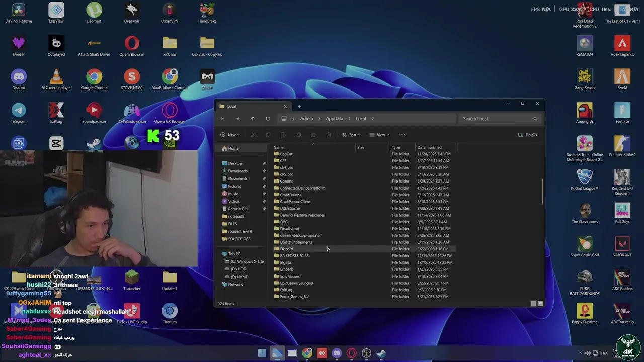Viewport: 644px width, 362px height.
Task: Sort by the Type column header
Action: [x=403, y=147]
